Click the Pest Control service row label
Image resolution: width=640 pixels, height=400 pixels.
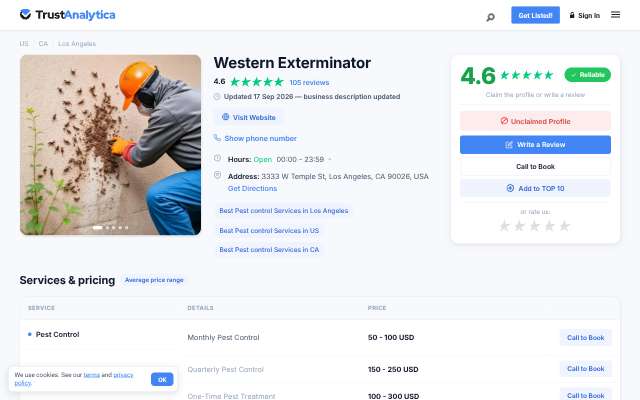click(58, 334)
